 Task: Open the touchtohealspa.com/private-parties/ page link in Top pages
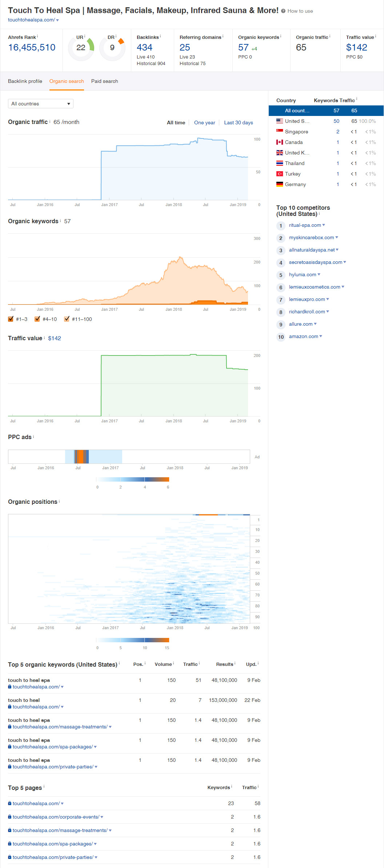click(53, 857)
